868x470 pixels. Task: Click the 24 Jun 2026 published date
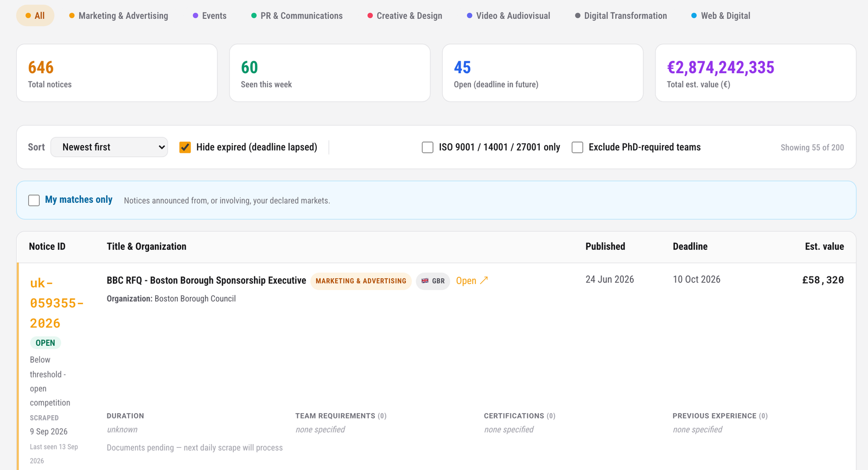[x=610, y=279]
